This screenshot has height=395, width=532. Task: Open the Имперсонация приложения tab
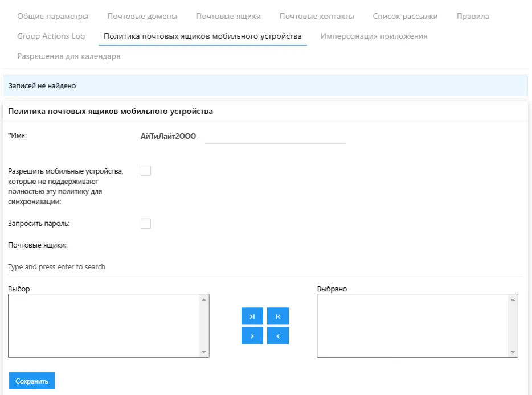(x=374, y=36)
